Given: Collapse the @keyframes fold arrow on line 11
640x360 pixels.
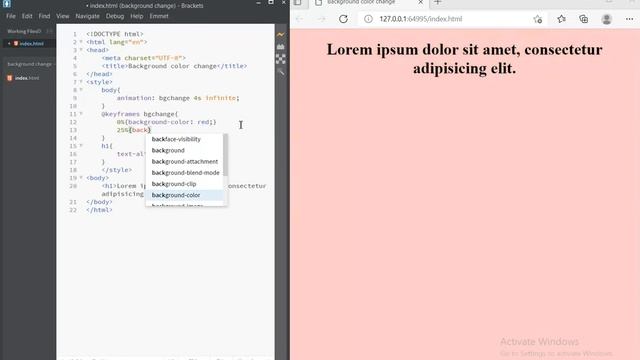Looking at the screenshot, I should point(81,113).
